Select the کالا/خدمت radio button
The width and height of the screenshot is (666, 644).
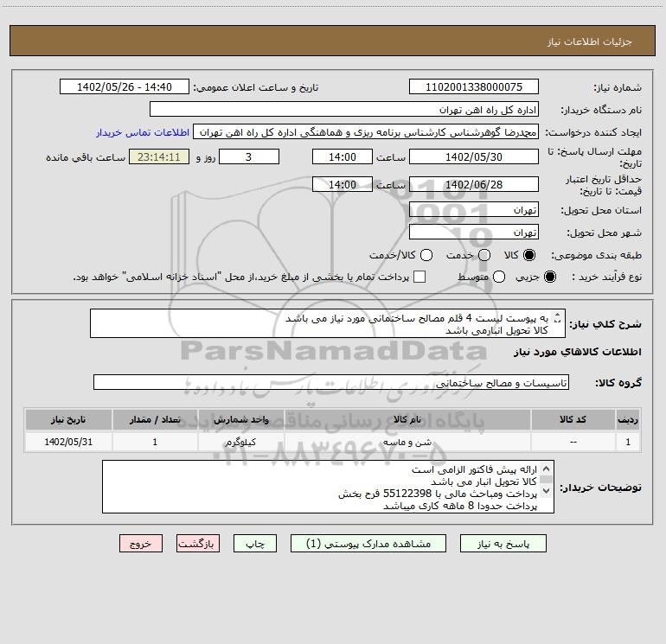tap(426, 255)
